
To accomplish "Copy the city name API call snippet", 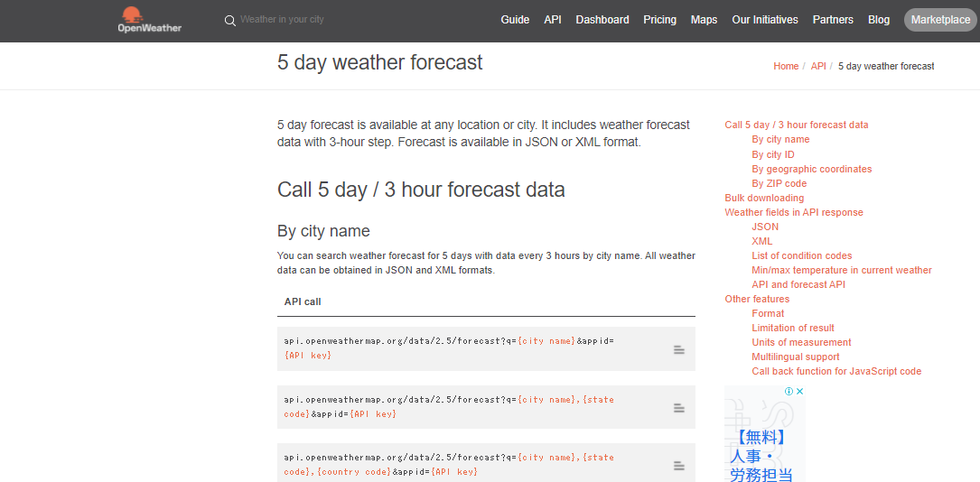I will click(x=678, y=350).
